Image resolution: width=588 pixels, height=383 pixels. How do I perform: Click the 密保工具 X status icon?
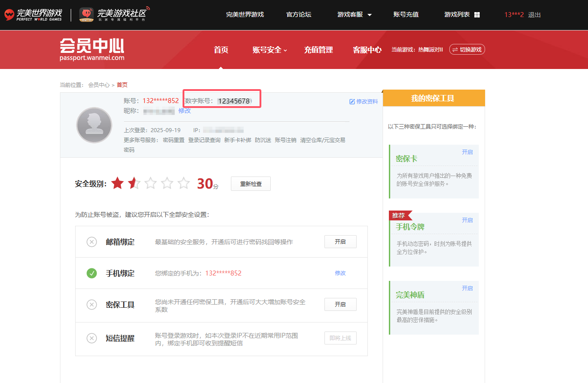(92, 305)
